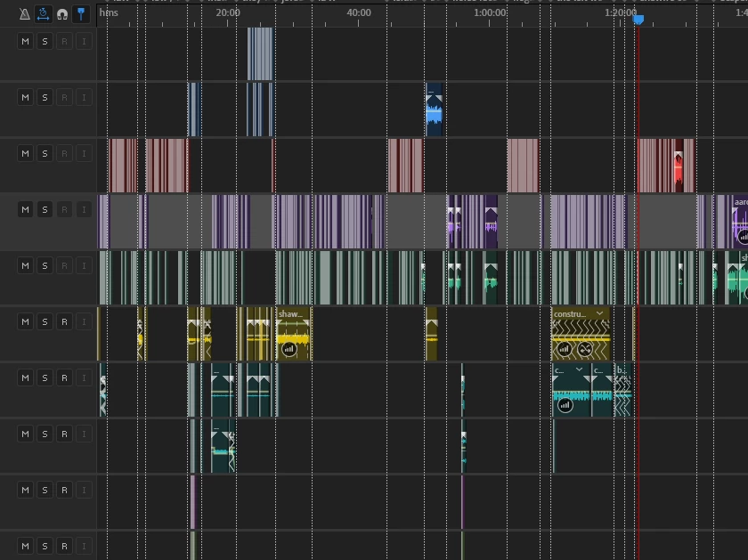Solo the yellow clips track
Image resolution: width=748 pixels, height=560 pixels.
pos(45,321)
